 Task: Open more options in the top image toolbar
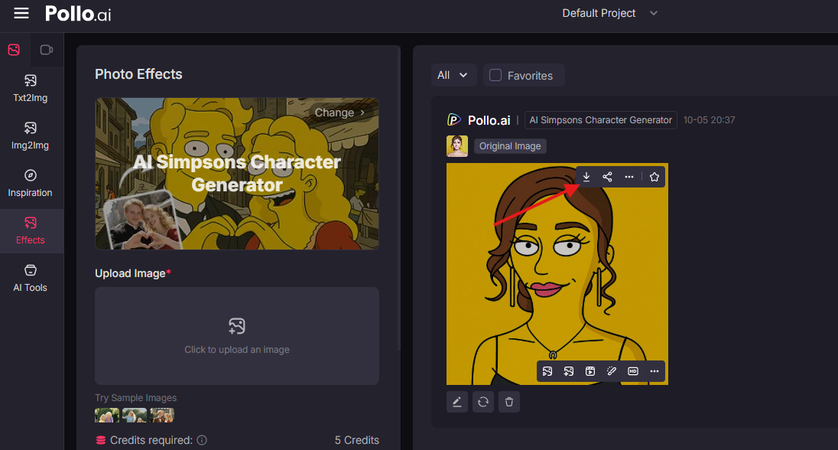(629, 177)
